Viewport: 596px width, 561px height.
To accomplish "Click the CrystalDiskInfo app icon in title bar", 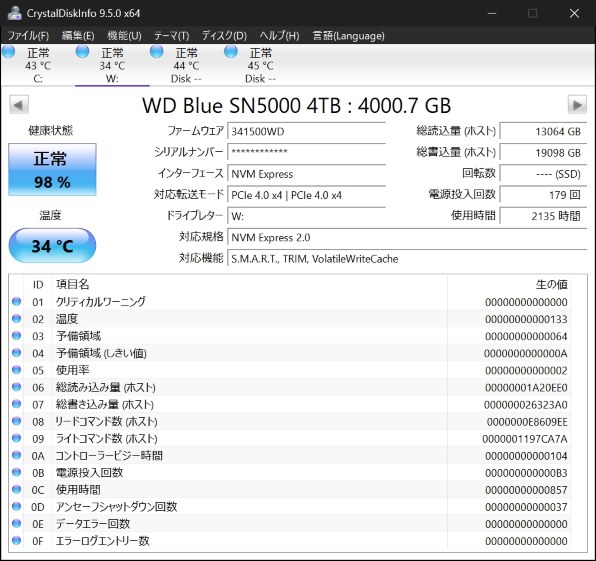I will coord(14,13).
